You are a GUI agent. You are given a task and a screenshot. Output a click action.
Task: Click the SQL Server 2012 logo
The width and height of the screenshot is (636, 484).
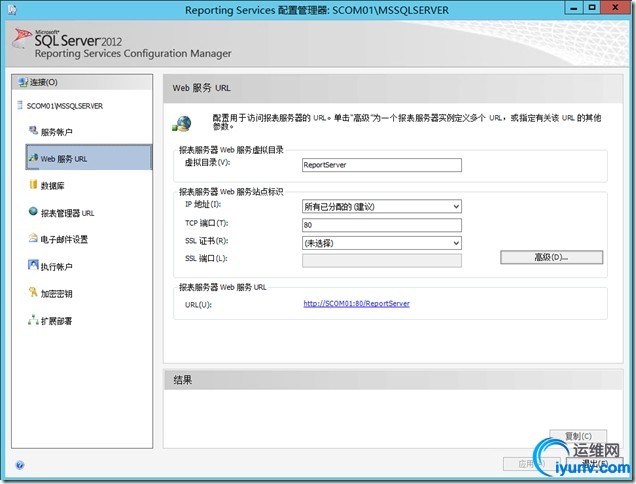pos(68,39)
